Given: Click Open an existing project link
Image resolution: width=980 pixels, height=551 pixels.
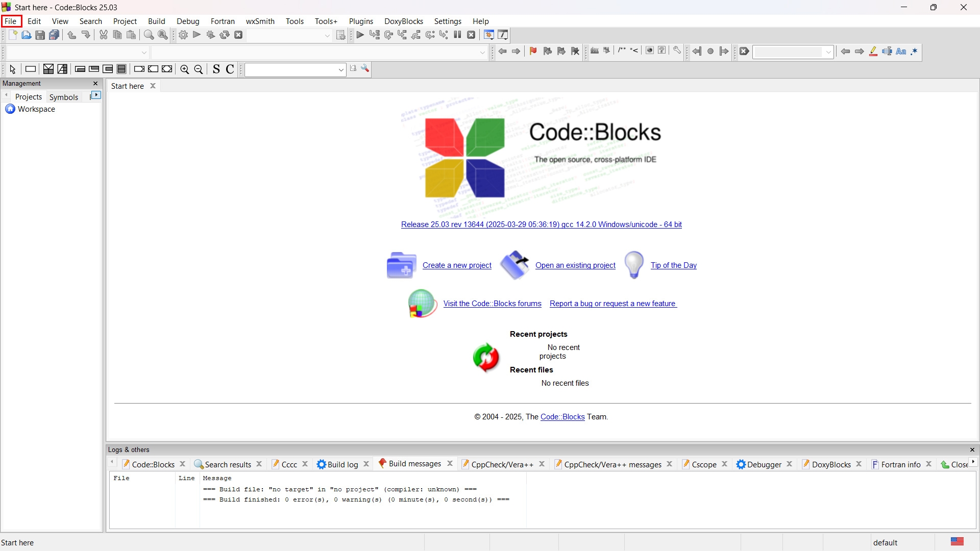Looking at the screenshot, I should pyautogui.click(x=575, y=265).
